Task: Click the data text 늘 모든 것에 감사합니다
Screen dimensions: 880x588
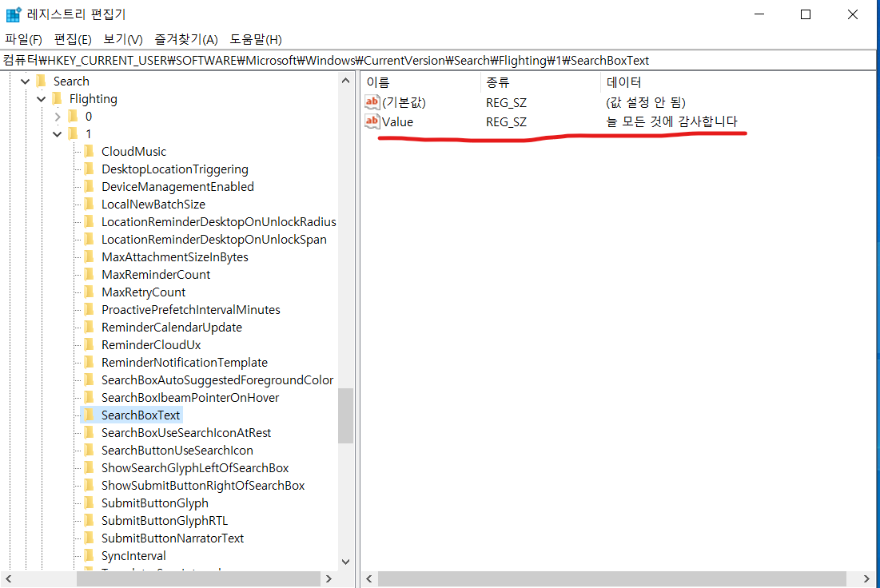Action: click(x=671, y=121)
